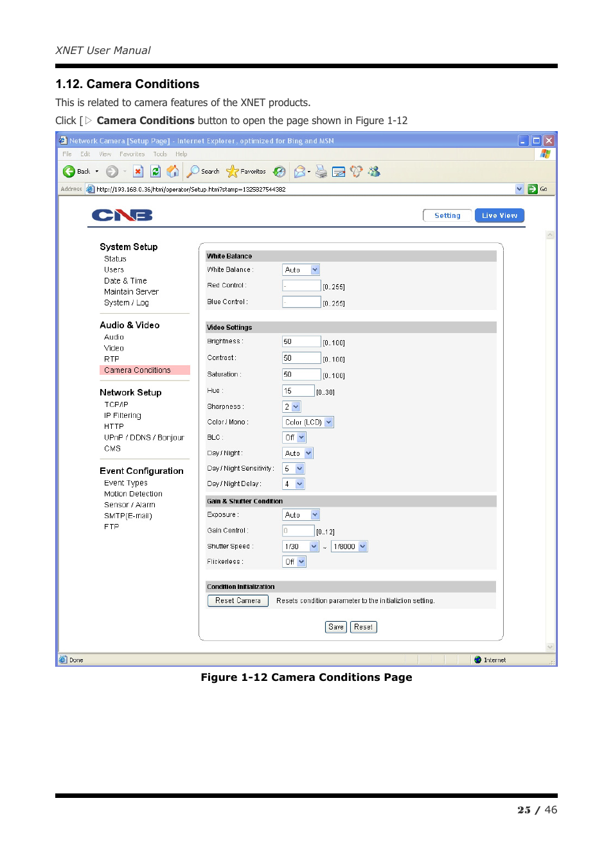Open the Help menu
Viewport: 613px width, 868px height.
tap(181, 154)
